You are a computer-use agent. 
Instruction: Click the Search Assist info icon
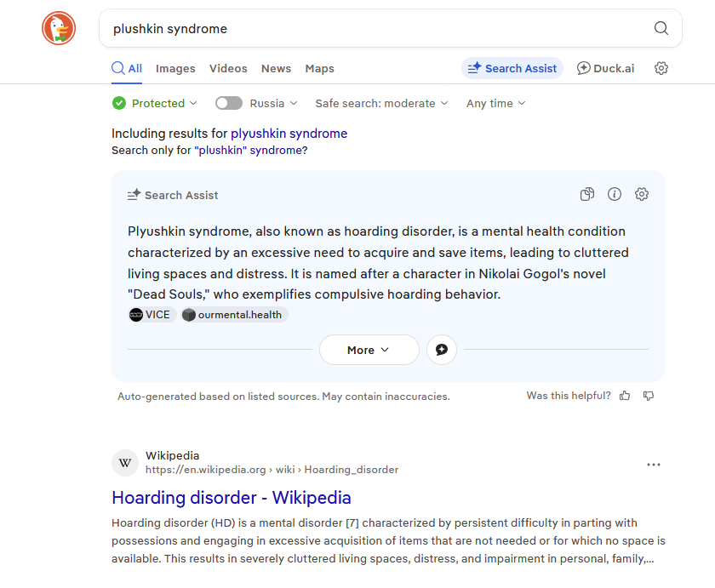pyautogui.click(x=615, y=195)
